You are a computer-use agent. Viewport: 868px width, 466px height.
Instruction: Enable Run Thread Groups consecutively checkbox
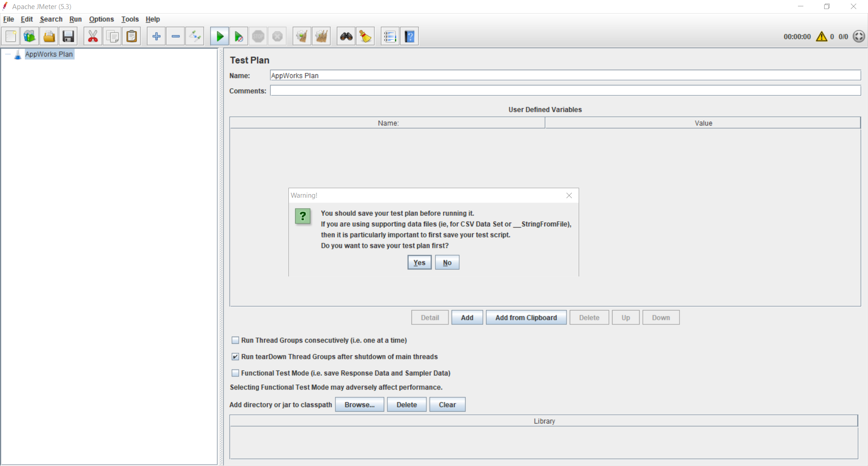(x=235, y=340)
